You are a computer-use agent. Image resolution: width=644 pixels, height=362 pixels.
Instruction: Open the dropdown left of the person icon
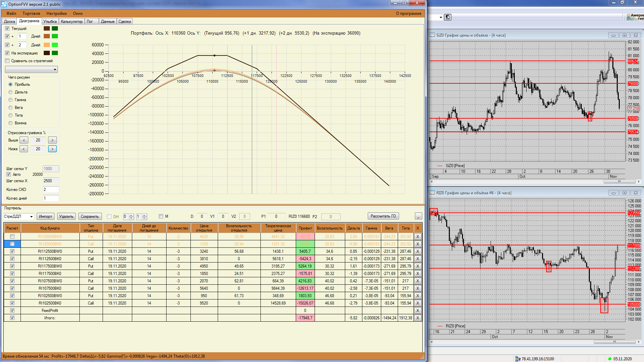tap(441, 17)
